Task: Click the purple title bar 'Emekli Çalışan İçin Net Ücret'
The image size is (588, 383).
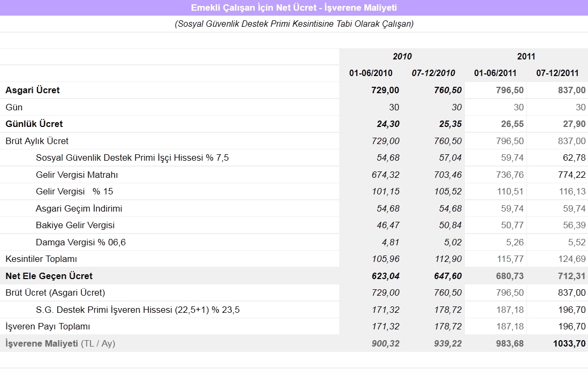Action: (294, 7)
